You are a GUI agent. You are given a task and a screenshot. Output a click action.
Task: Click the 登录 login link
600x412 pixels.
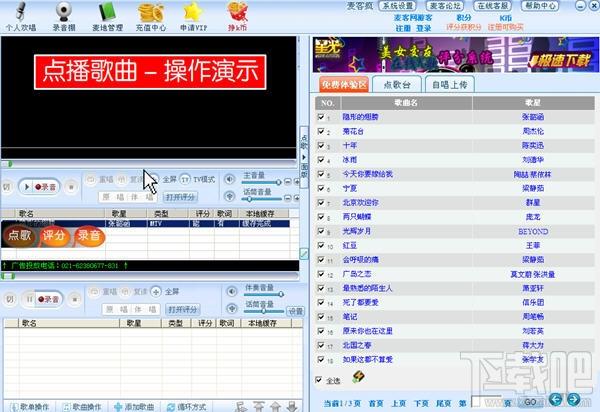[x=424, y=28]
